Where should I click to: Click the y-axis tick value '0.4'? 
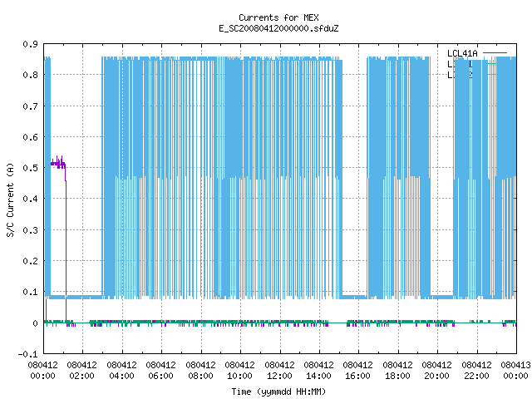point(30,199)
